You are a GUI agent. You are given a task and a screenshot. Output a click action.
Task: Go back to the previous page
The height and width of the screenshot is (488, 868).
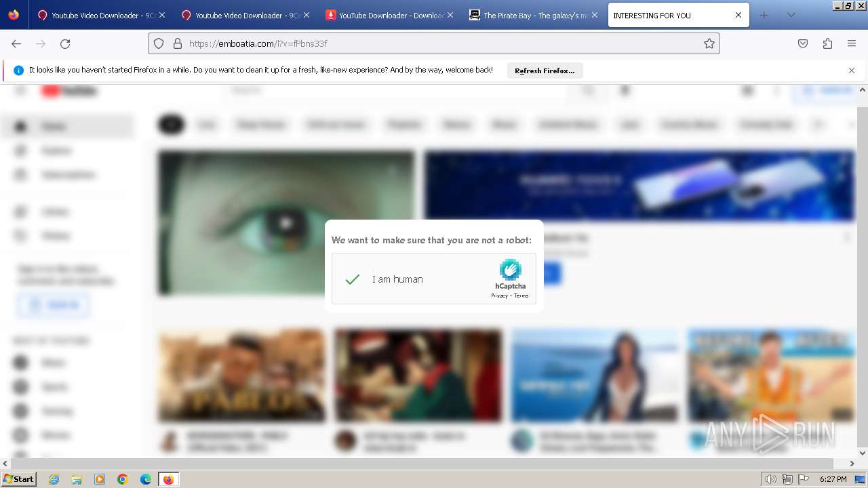pos(16,43)
